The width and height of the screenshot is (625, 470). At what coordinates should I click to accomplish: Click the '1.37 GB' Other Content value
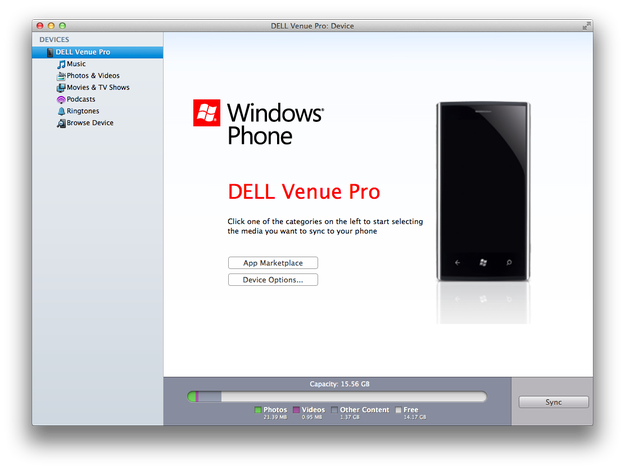coord(350,417)
